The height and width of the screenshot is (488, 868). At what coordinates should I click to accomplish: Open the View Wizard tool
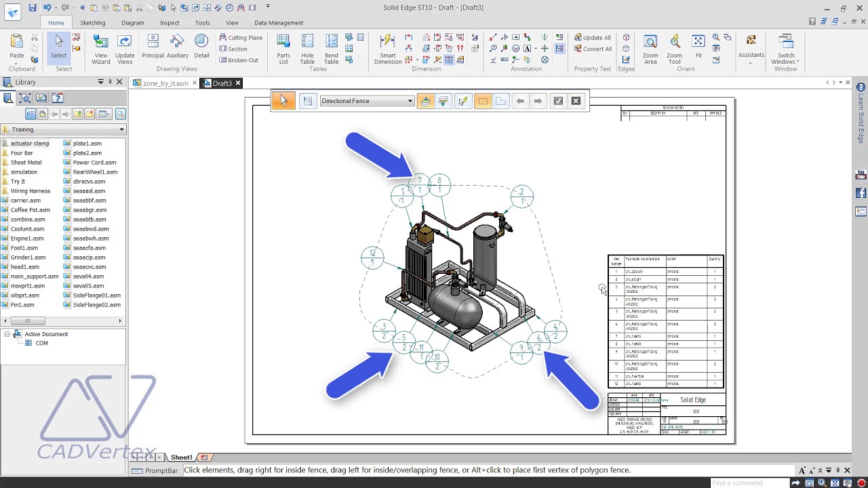coord(100,49)
